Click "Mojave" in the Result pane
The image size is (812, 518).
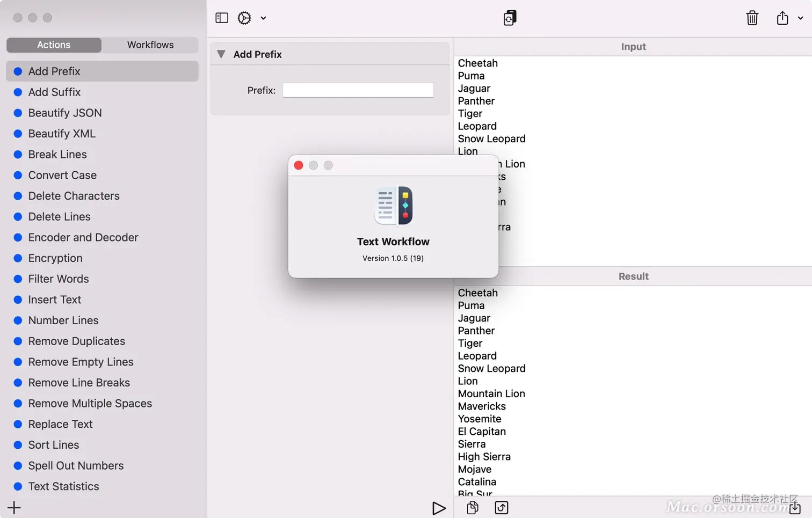(x=475, y=470)
